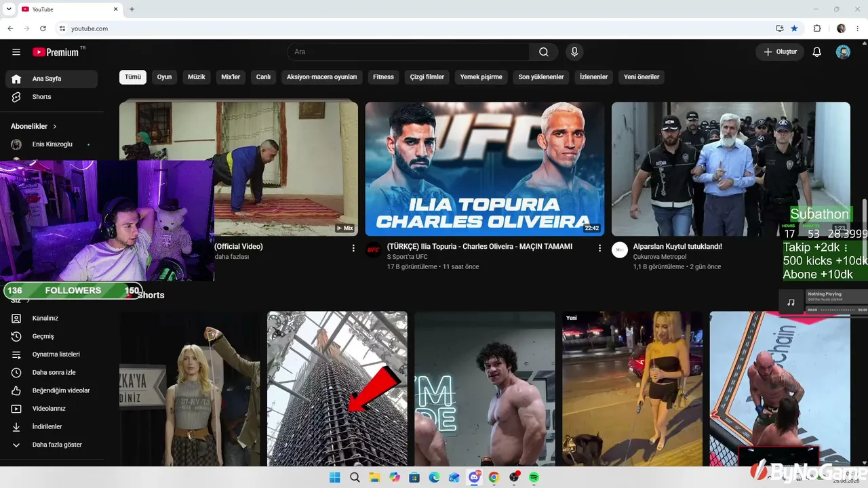
Task: Open the YouTube guide hamburger menu
Action: pyautogui.click(x=16, y=52)
